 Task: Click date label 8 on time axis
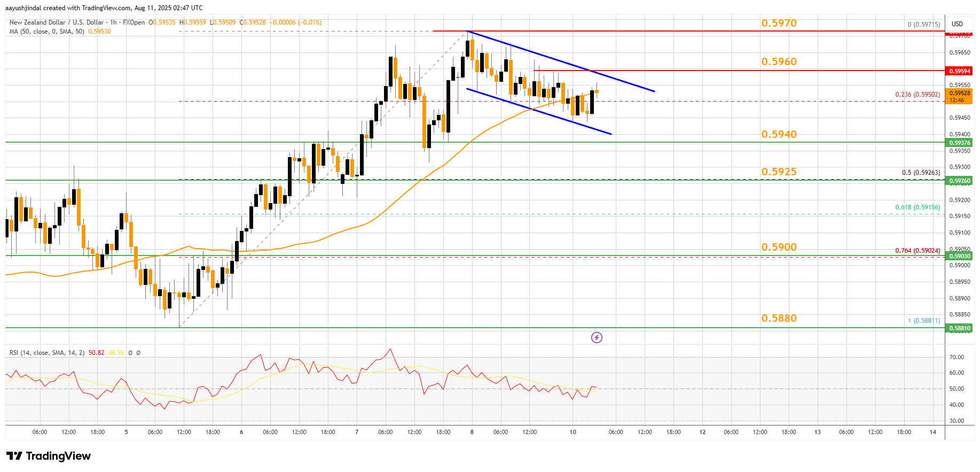click(472, 432)
